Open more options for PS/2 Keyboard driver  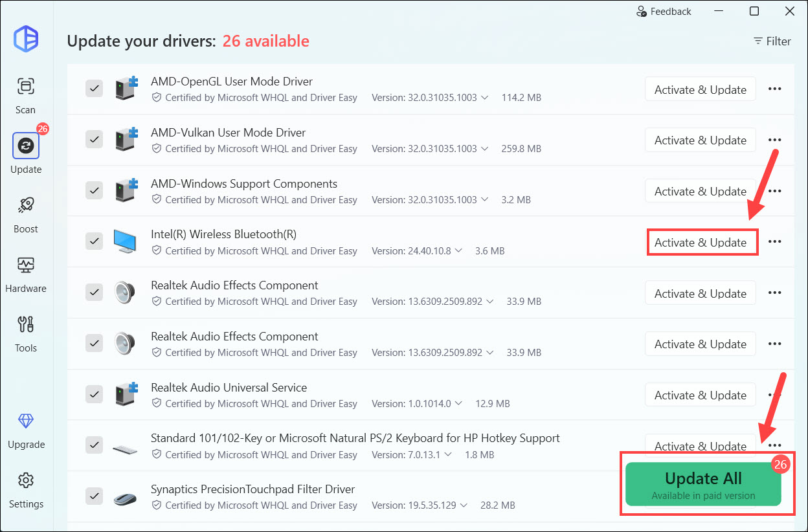coord(774,445)
